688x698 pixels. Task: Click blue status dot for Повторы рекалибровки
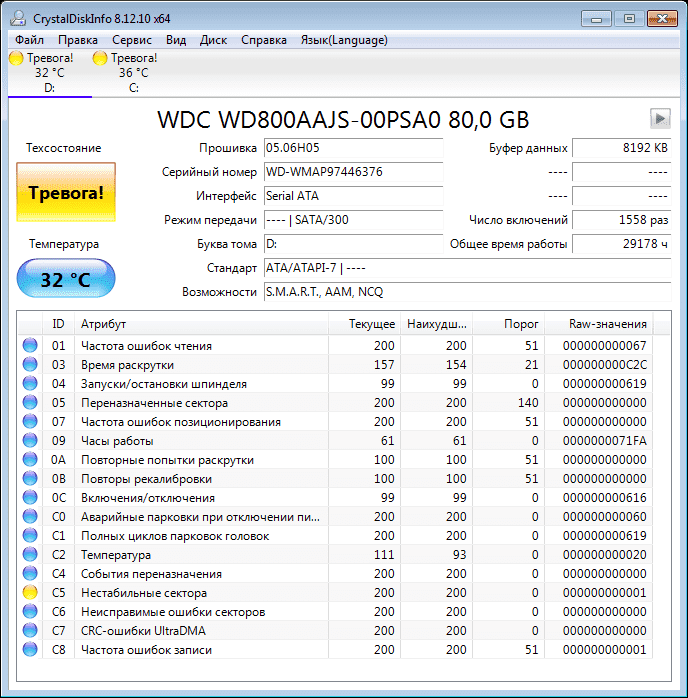[x=30, y=478]
